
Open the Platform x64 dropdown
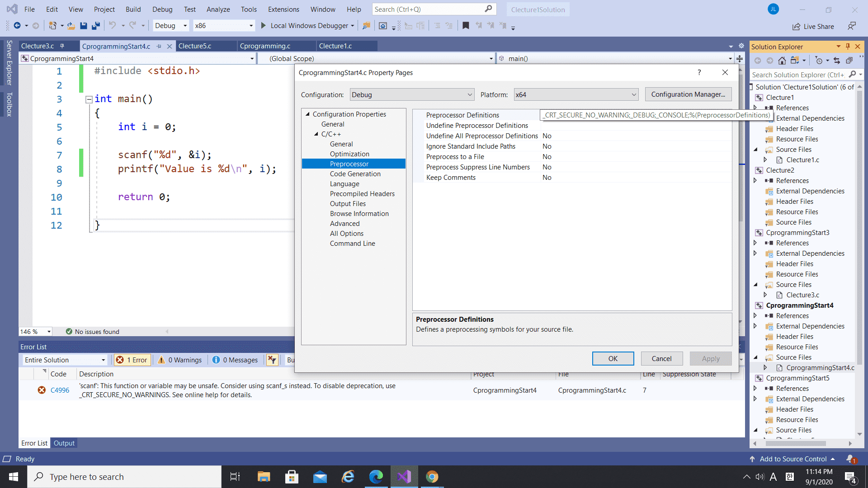point(576,95)
